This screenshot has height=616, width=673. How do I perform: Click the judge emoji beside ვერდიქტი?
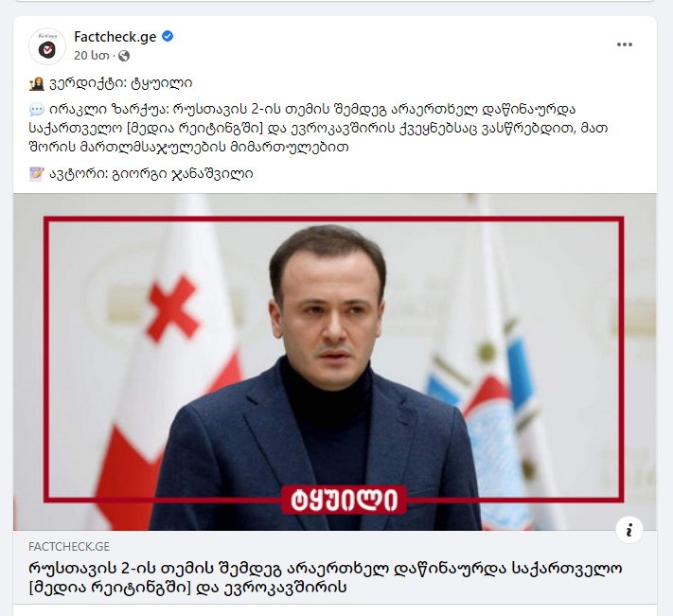pos(37,83)
